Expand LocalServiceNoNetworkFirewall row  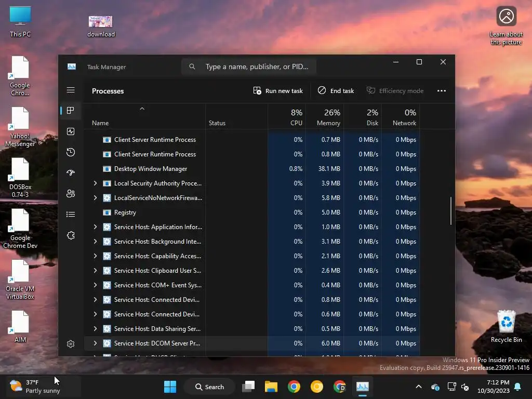click(x=96, y=198)
